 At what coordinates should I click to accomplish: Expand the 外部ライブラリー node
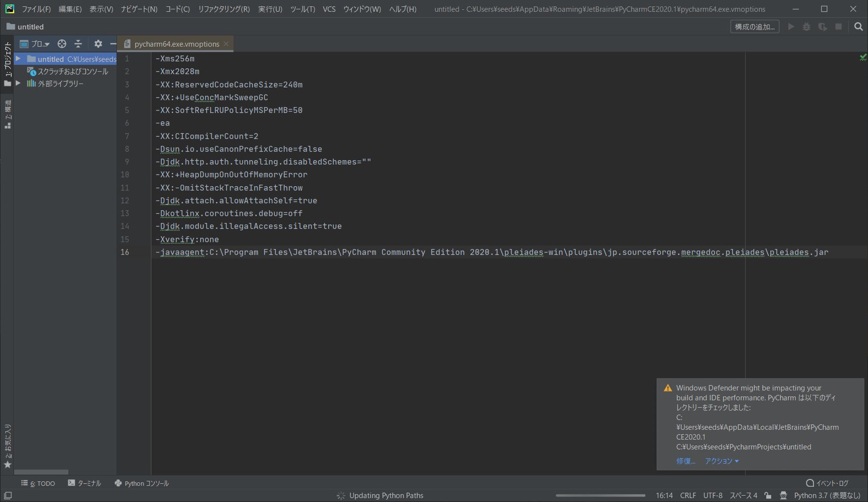pos(18,83)
